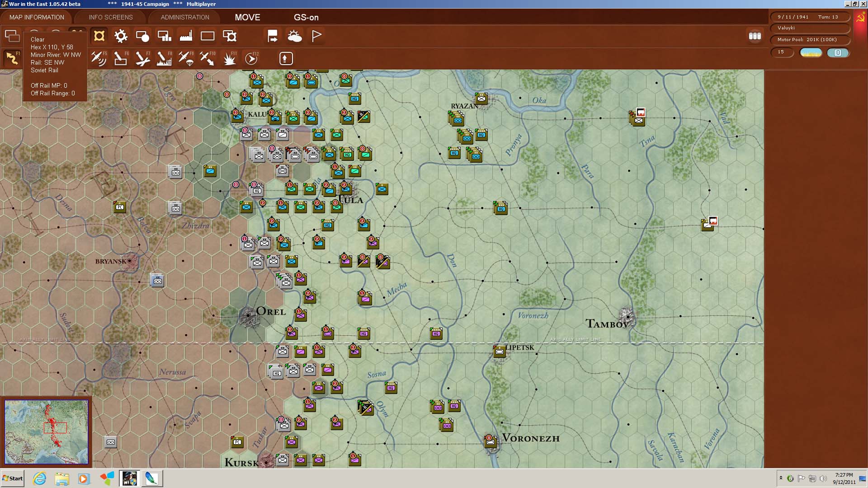The image size is (868, 488).
Task: Select the F6 bomb unit mode
Action: click(121, 58)
